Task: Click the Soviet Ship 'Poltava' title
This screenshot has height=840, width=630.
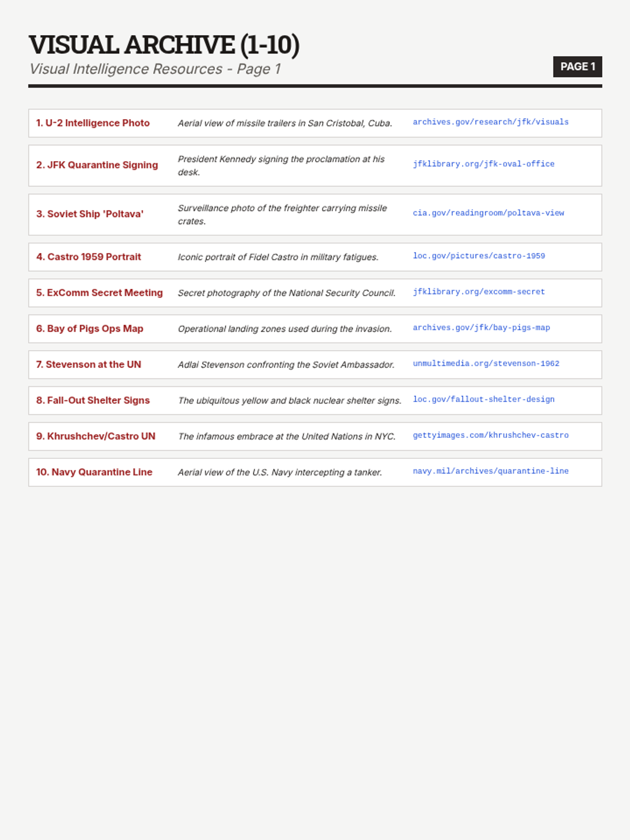Action: [90, 214]
